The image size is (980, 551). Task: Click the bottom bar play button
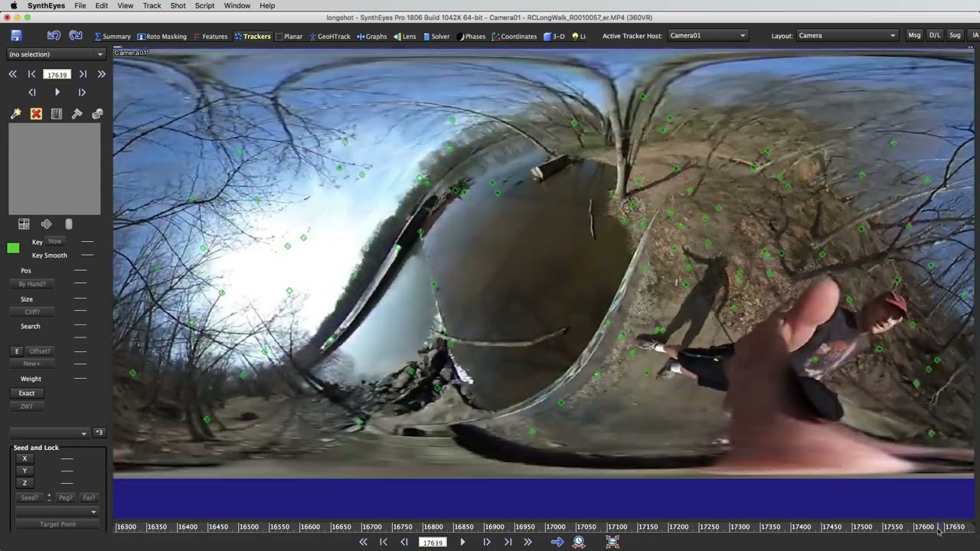(x=462, y=542)
